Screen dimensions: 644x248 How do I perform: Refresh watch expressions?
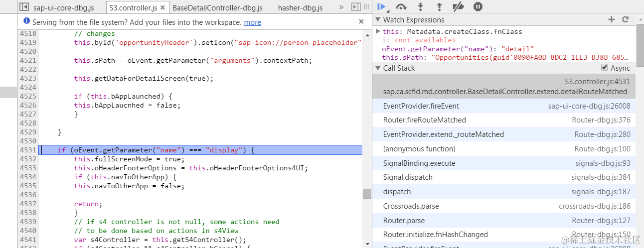coord(626,19)
